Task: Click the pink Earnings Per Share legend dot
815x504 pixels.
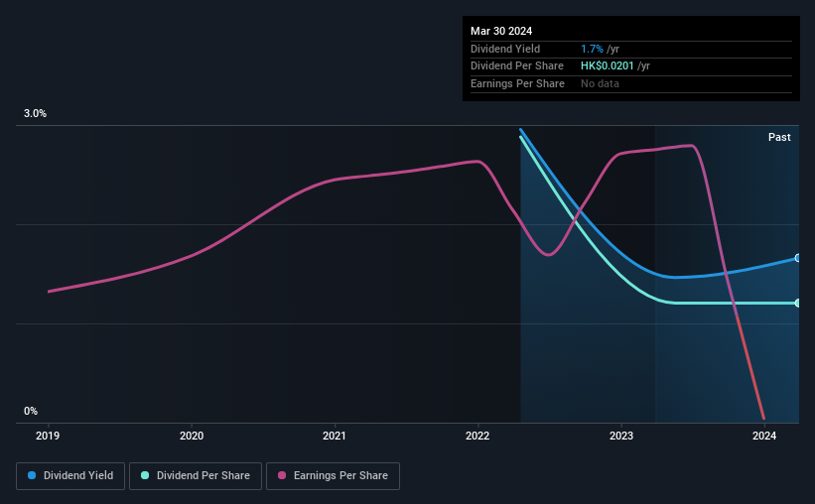Action: click(282, 475)
